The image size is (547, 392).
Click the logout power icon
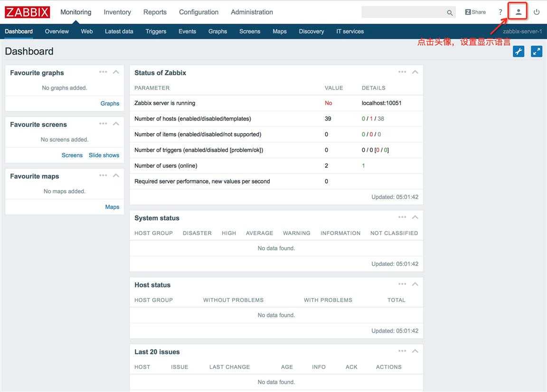tap(537, 12)
